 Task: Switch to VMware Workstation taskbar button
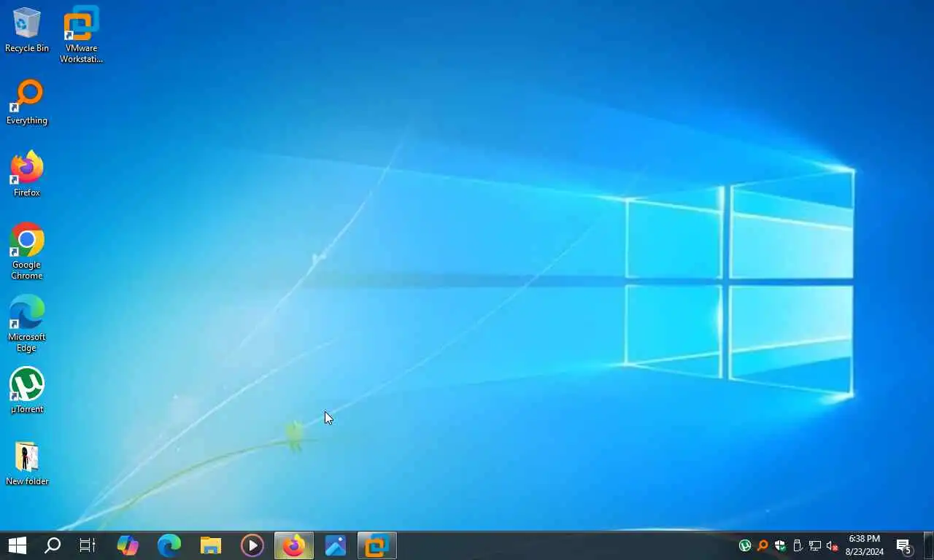tap(377, 545)
